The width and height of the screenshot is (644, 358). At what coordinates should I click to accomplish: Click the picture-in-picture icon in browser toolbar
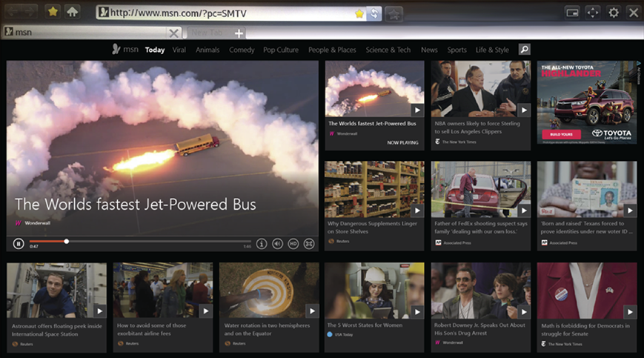coord(571,13)
